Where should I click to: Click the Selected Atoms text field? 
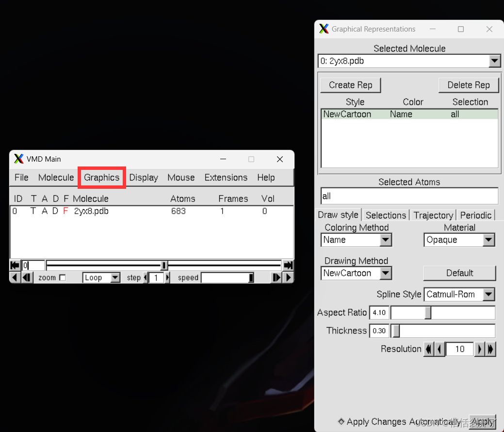(x=408, y=196)
